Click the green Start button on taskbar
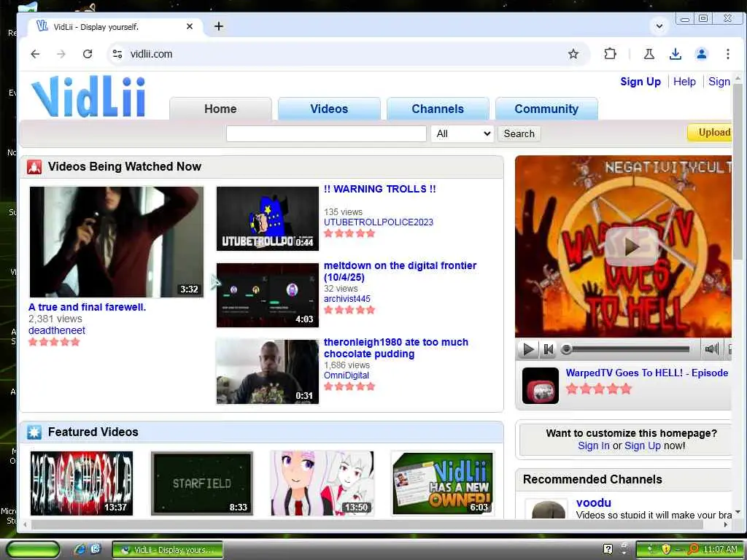This screenshot has width=747, height=560. pos(34,550)
